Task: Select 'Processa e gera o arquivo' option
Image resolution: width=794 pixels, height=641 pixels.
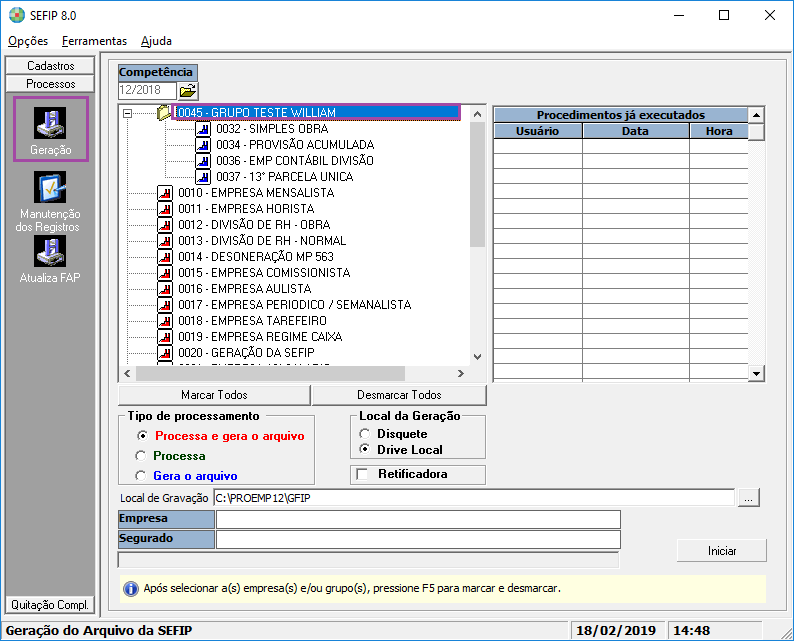Action: click(142, 435)
